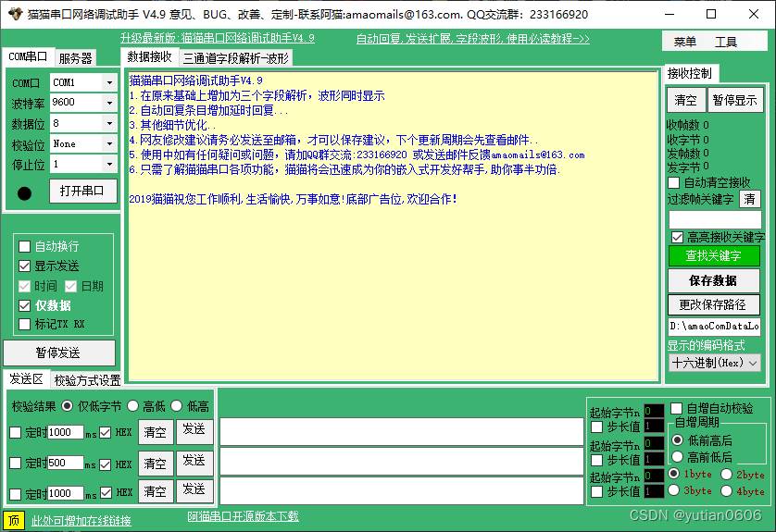The image size is (776, 532).
Task: Open the 停止位 stop bits dropdown
Action: coord(110,164)
